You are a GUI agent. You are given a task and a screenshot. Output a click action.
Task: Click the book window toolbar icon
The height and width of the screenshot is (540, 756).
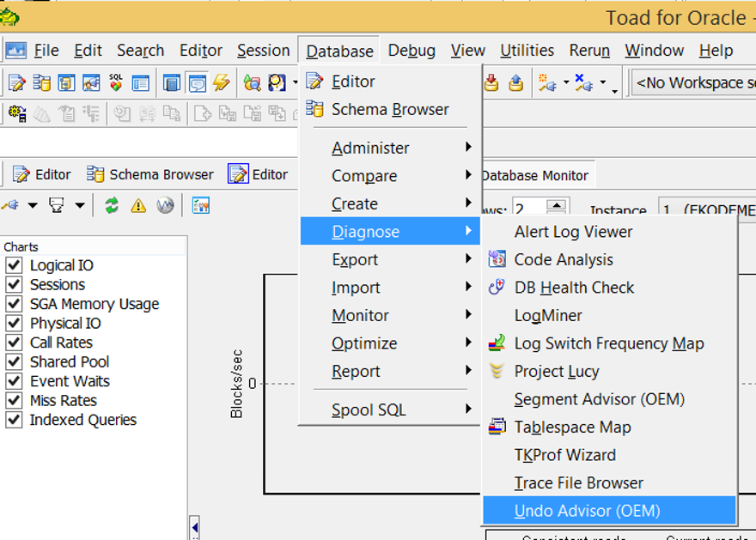pyautogui.click(x=172, y=83)
